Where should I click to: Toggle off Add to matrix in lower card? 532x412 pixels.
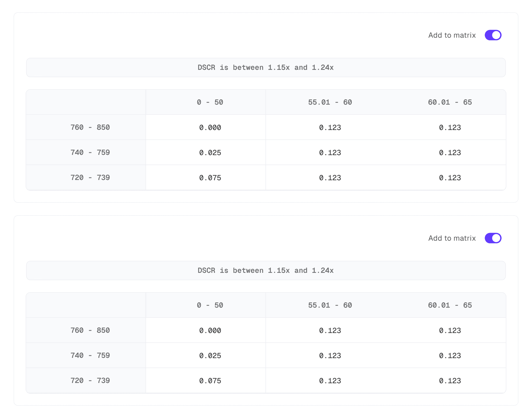(x=493, y=238)
